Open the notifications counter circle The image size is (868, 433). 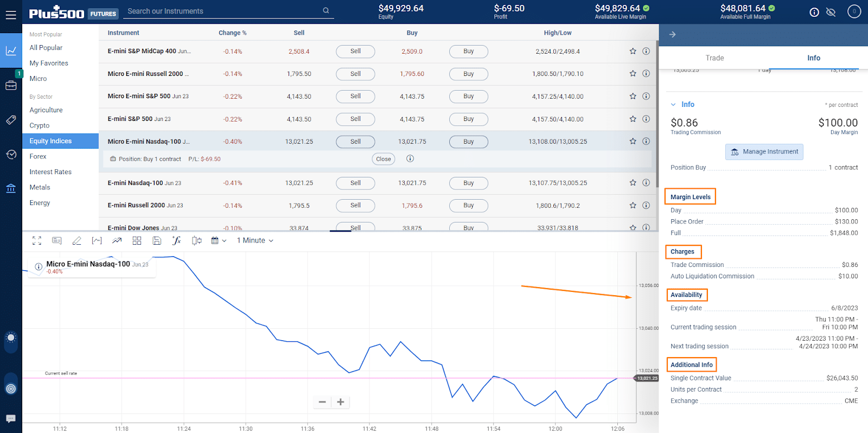(854, 11)
